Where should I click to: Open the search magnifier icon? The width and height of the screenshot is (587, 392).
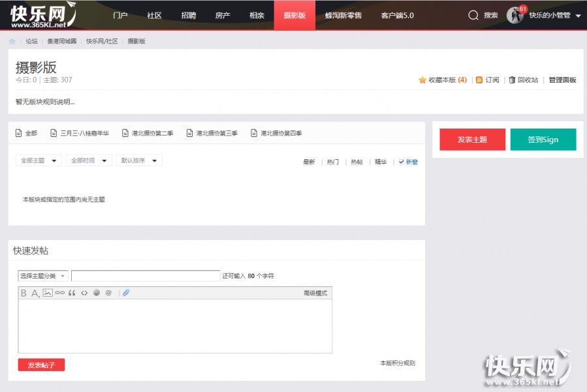[473, 16]
